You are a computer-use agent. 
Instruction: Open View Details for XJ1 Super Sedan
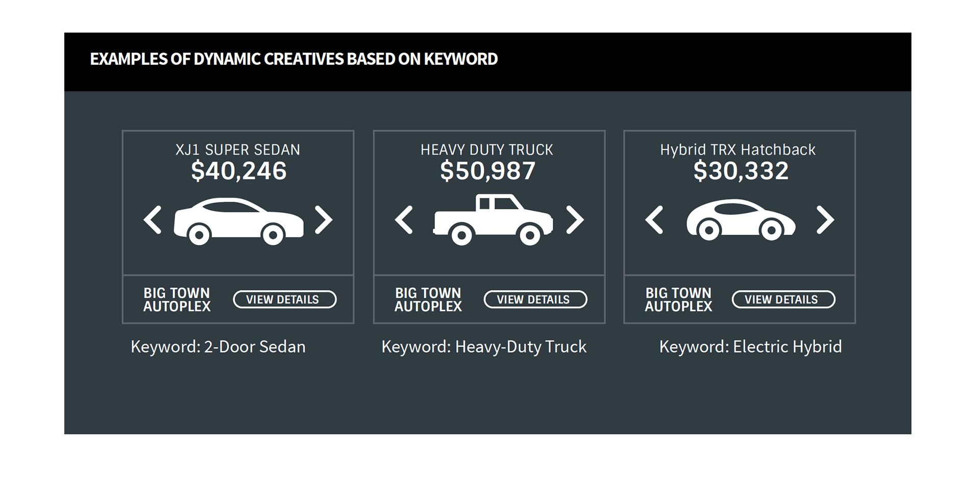tap(285, 300)
